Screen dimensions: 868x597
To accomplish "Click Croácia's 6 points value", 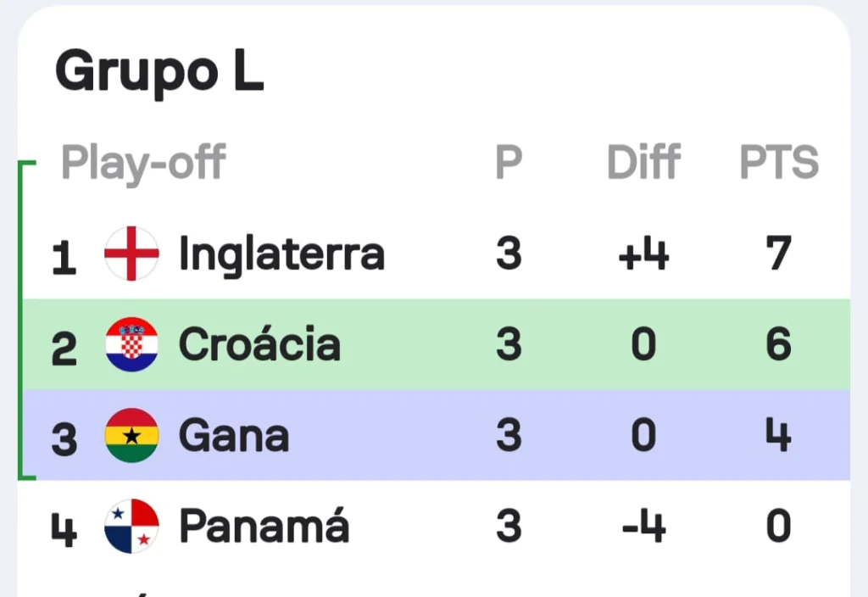I will pyautogui.click(x=778, y=344).
